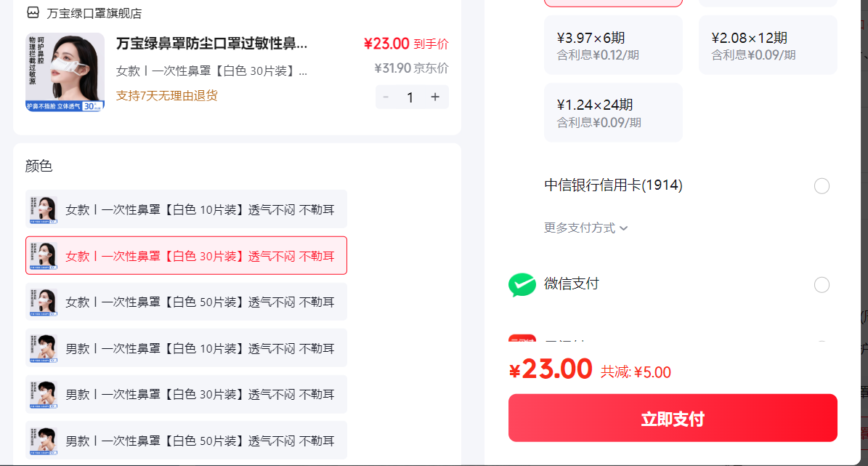Click the WeChat Pay green logo icon
868x466 pixels.
[x=522, y=285]
